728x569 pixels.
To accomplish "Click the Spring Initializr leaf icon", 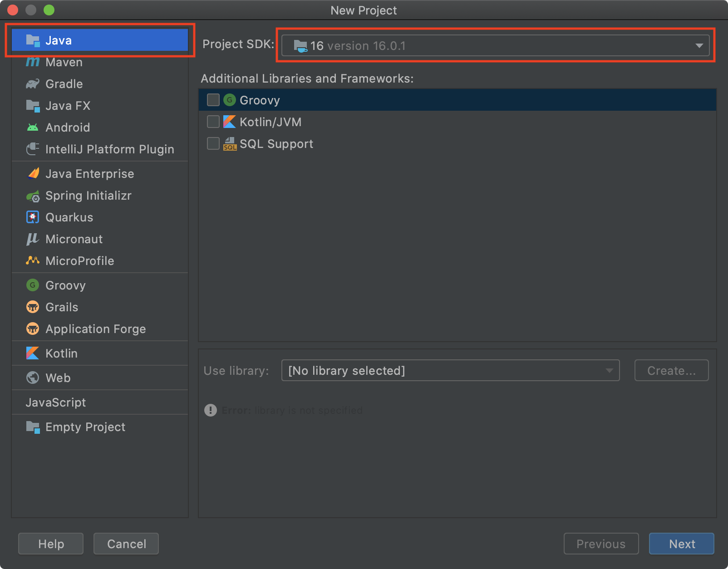I will click(33, 196).
